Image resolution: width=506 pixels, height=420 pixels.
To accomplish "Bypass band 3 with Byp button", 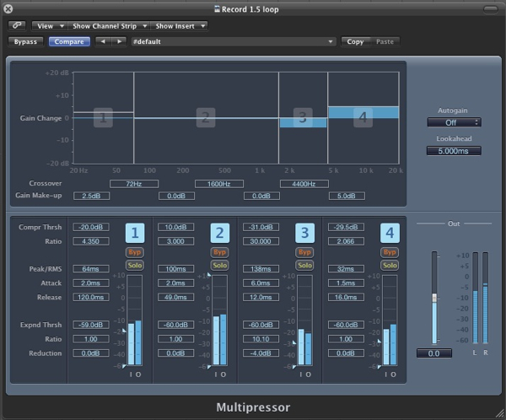I will [304, 252].
